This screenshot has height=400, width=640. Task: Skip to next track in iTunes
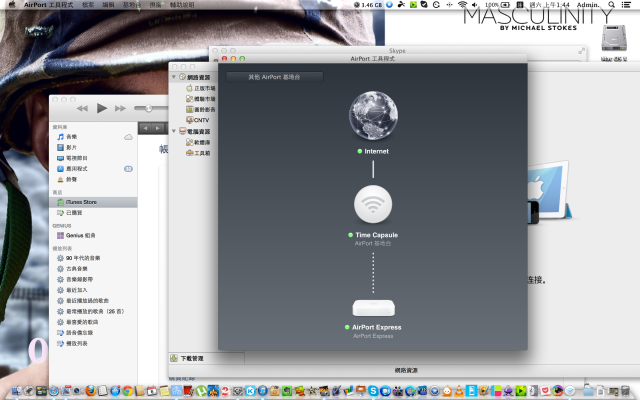click(120, 108)
